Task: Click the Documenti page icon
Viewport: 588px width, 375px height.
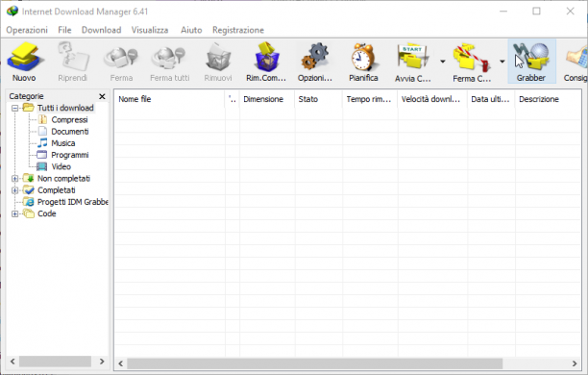Action: coord(42,132)
